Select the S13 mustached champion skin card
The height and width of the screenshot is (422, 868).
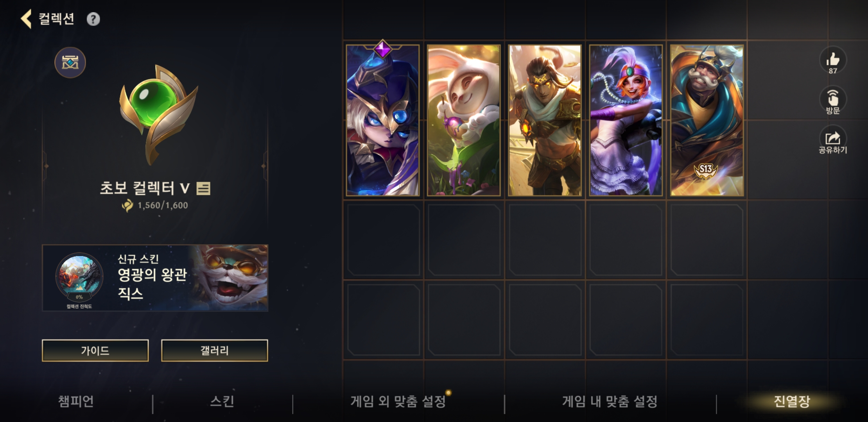point(707,120)
